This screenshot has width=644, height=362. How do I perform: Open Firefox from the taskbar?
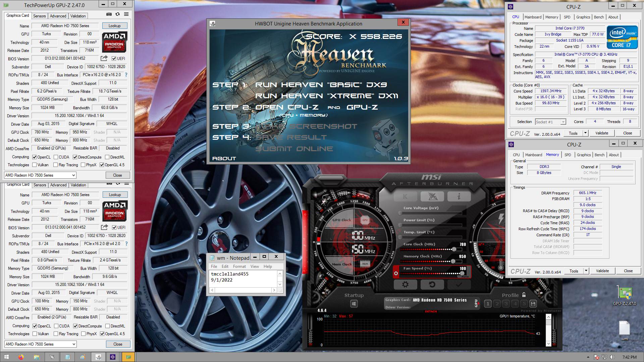pyautogui.click(x=21, y=357)
